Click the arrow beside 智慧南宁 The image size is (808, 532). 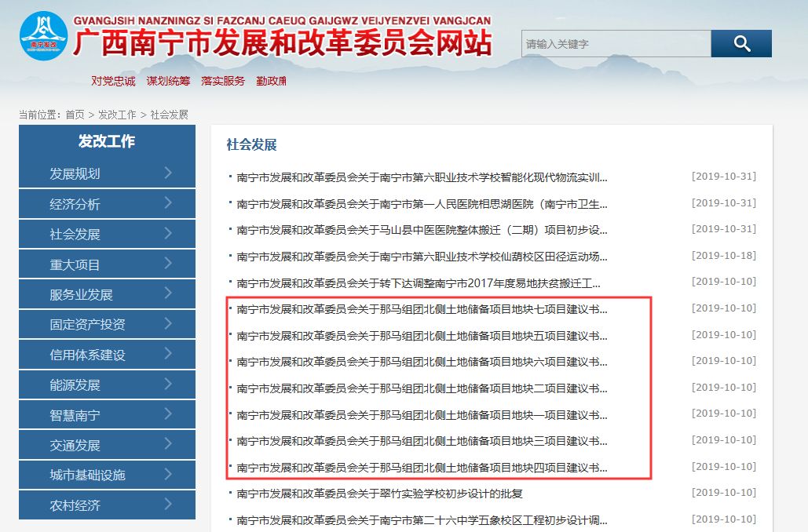pyautogui.click(x=168, y=414)
